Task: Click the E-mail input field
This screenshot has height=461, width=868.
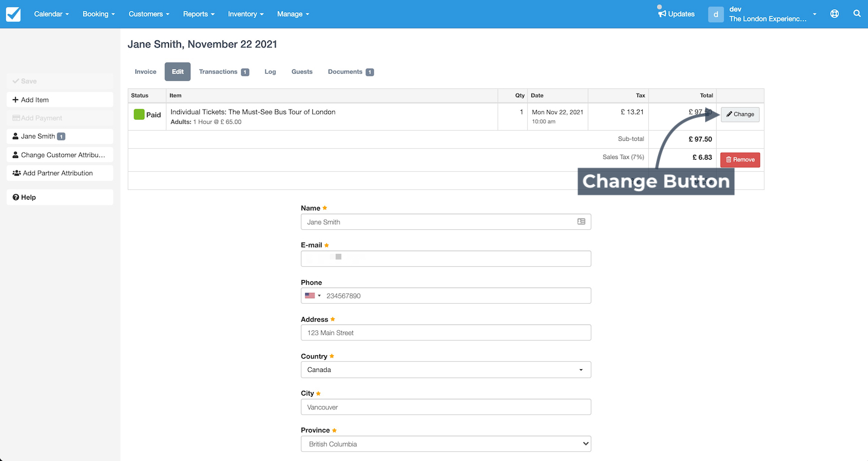Action: tap(446, 259)
